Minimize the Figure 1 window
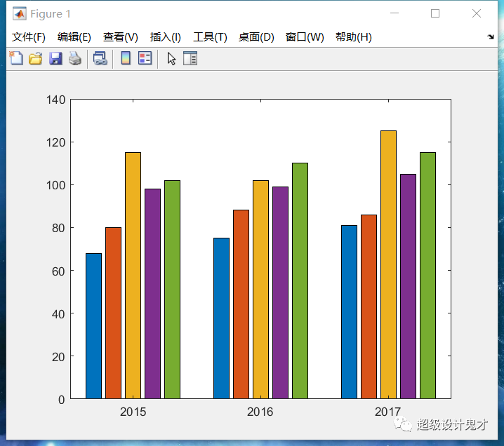The image size is (504, 446). (394, 13)
